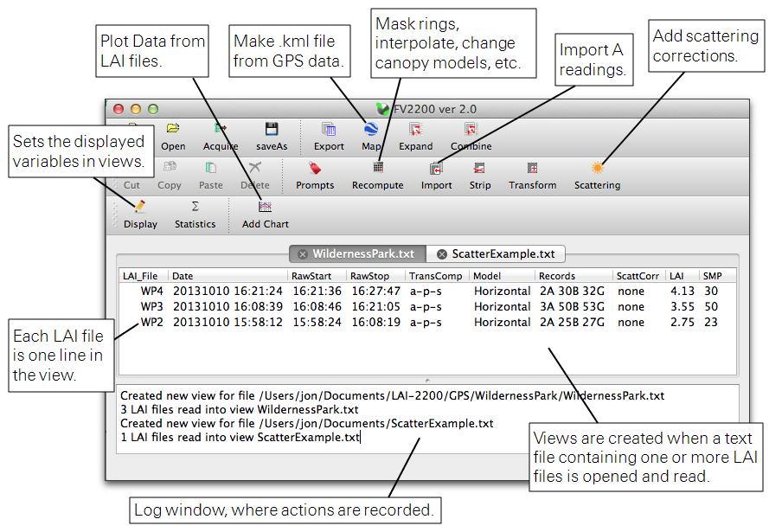Select the WildernessPark.txt tab
The height and width of the screenshot is (532, 769).
tap(363, 253)
